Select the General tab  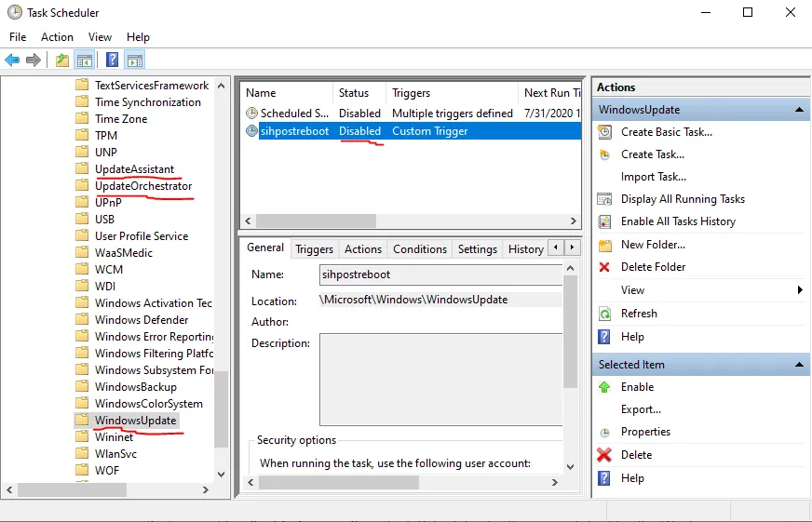265,248
